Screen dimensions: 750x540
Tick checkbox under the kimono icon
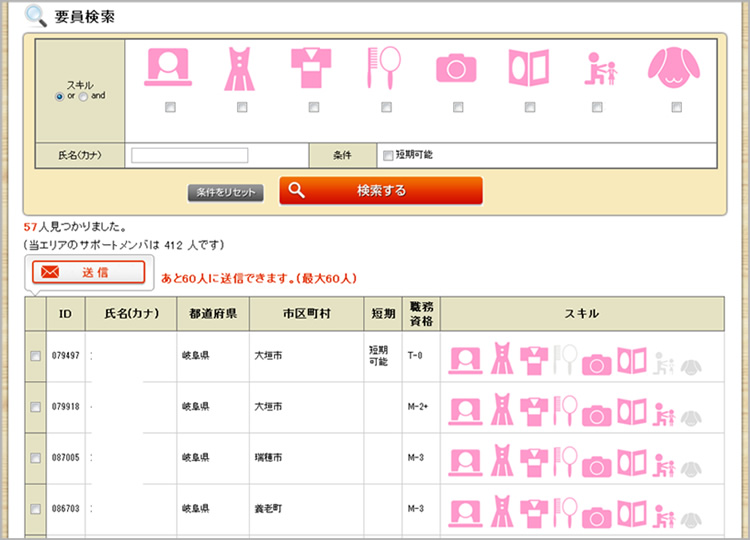[314, 107]
